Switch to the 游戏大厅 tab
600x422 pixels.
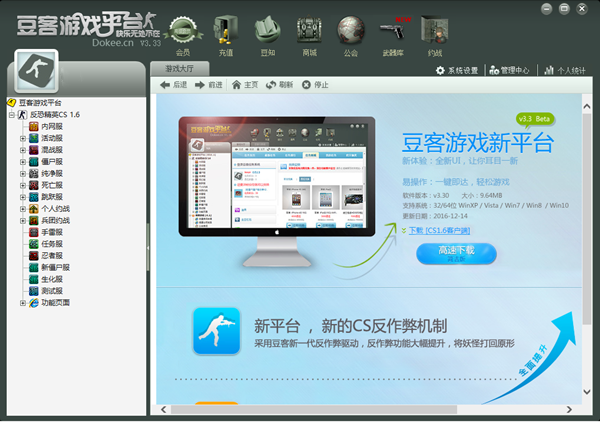(179, 69)
